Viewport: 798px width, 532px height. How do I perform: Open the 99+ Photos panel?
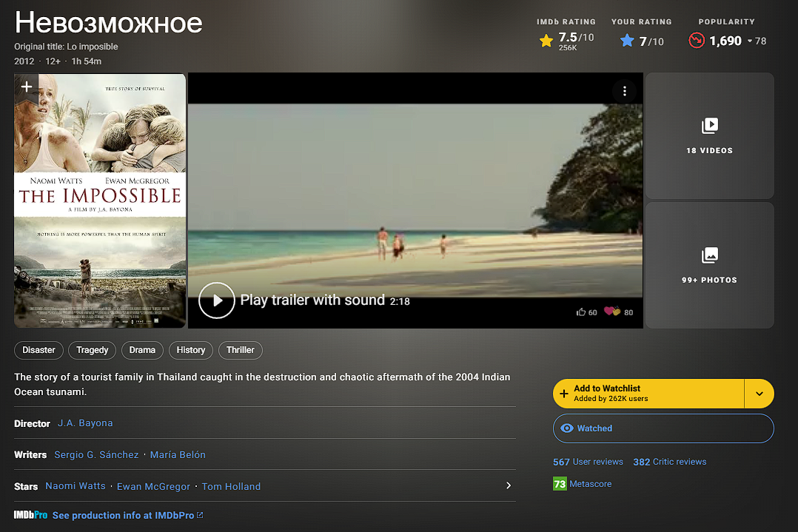point(709,265)
